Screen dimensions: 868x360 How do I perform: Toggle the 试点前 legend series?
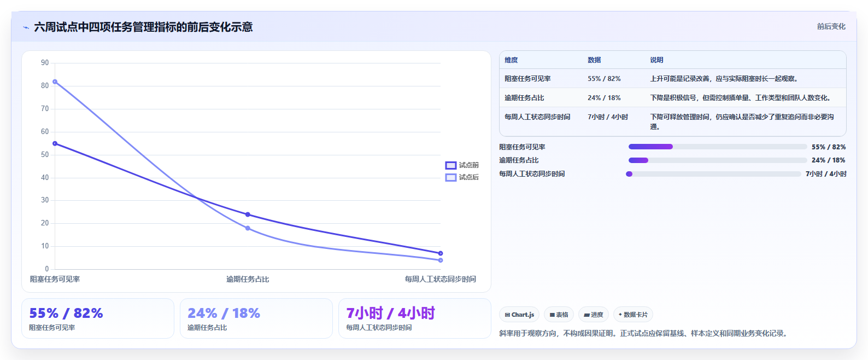[462, 165]
